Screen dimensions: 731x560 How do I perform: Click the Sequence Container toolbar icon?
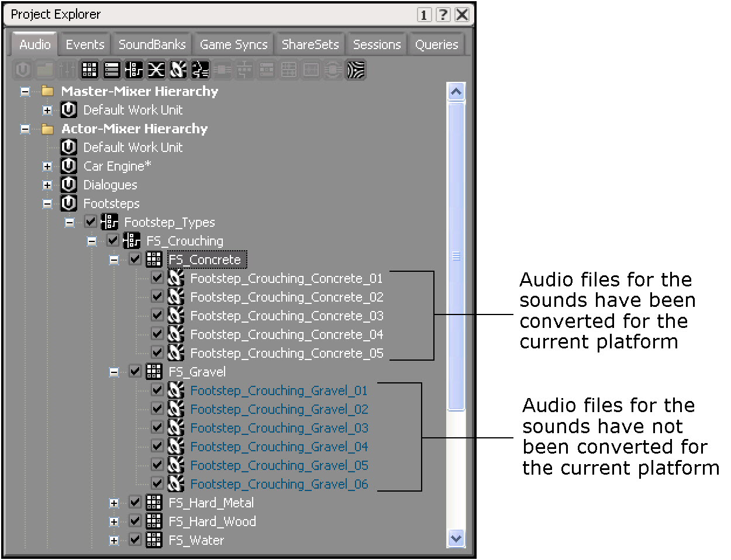coord(112,70)
